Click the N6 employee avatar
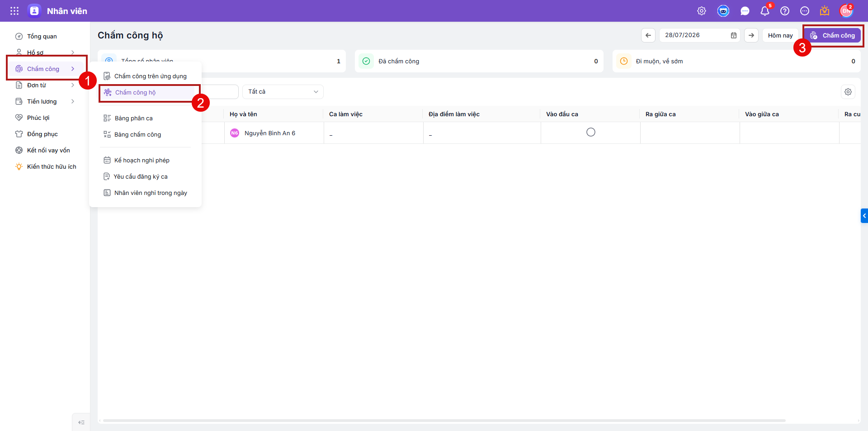The height and width of the screenshot is (431, 868). [235, 133]
